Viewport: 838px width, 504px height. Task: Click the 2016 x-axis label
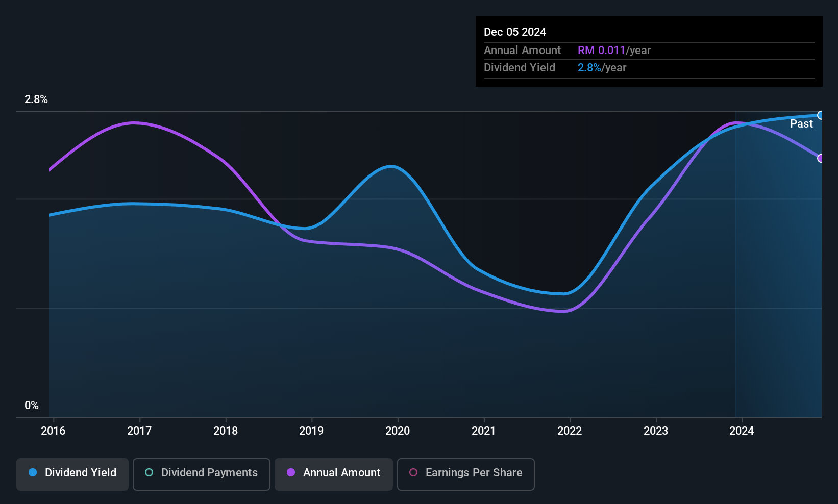click(x=53, y=431)
